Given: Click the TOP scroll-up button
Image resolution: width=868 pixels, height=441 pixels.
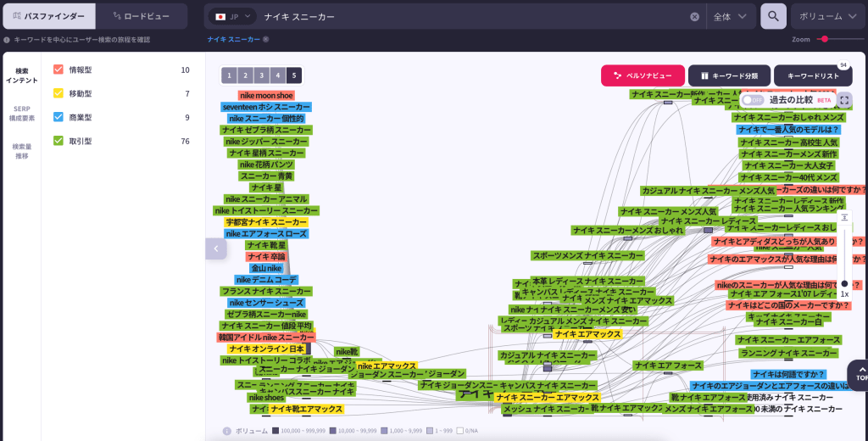Looking at the screenshot, I should pyautogui.click(x=860, y=374).
